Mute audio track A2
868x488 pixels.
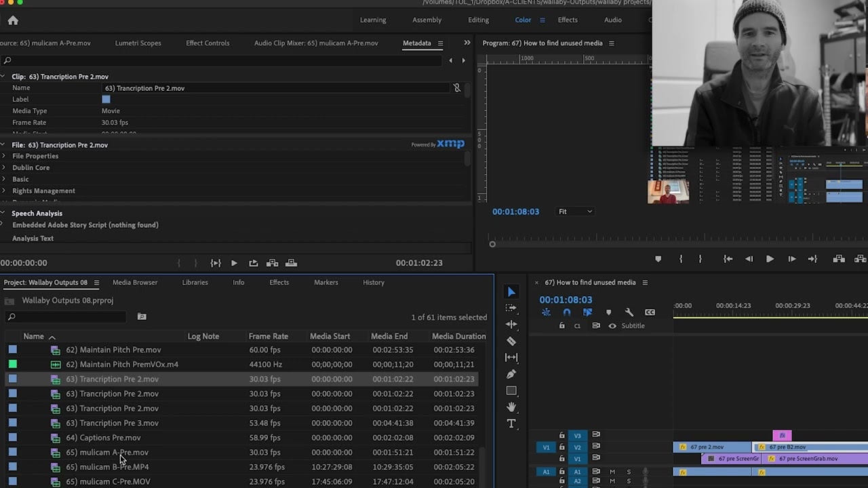(612, 481)
